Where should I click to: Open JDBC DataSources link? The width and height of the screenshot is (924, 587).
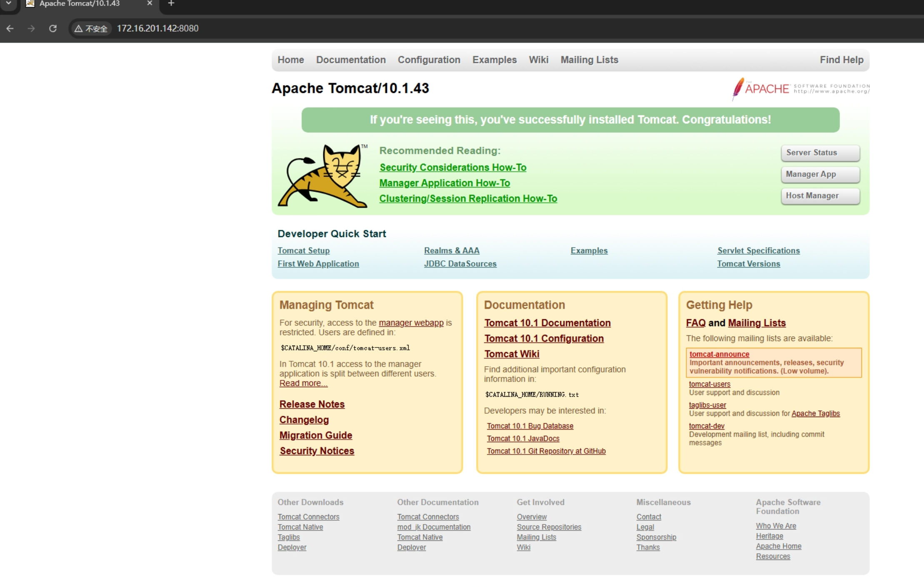click(460, 264)
